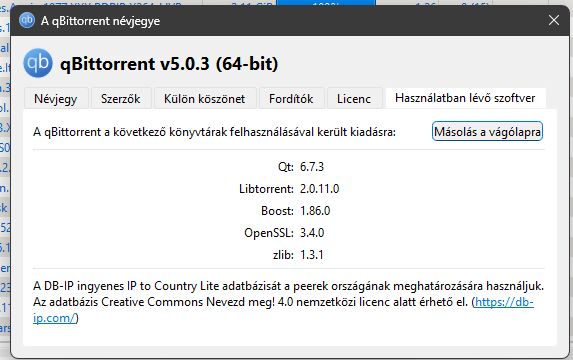The height and width of the screenshot is (360, 573).
Task: Click the Qt version value 6.7.3
Action: coord(312,167)
